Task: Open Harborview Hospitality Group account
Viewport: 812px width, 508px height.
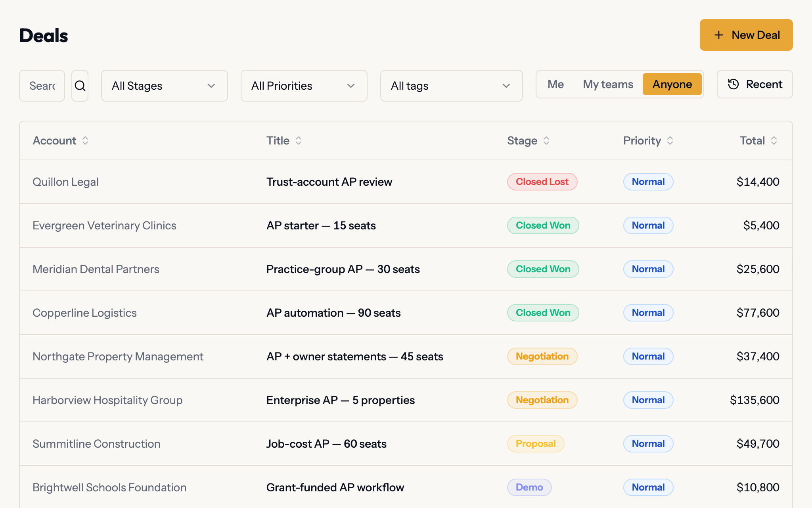Action: pyautogui.click(x=107, y=400)
